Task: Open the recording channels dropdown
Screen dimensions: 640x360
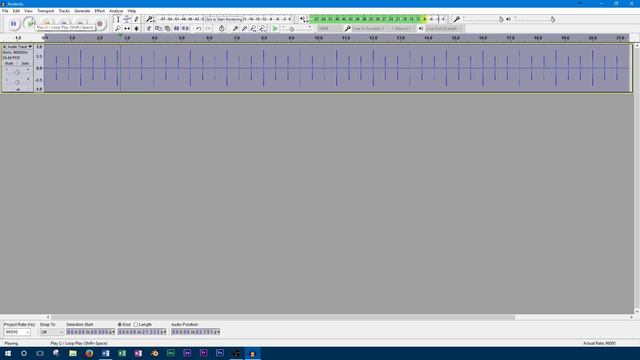Action: (402, 29)
